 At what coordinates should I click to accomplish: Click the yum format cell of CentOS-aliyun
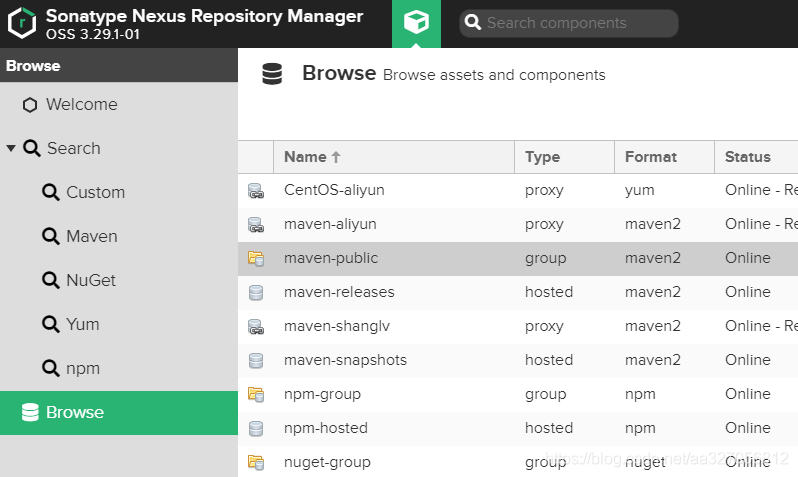click(x=639, y=190)
